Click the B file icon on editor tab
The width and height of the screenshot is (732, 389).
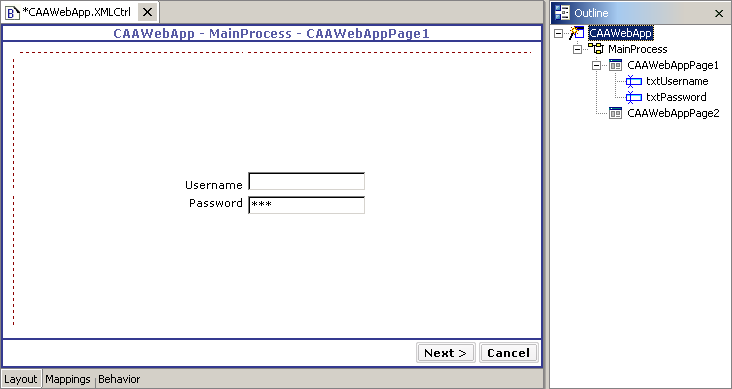click(12, 13)
